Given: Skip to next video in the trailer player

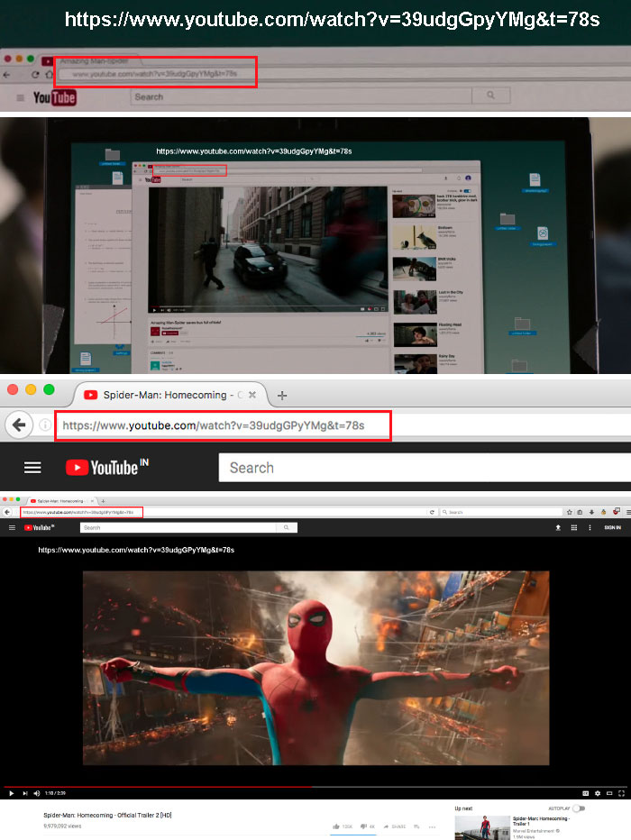Looking at the screenshot, I should 24,793.
